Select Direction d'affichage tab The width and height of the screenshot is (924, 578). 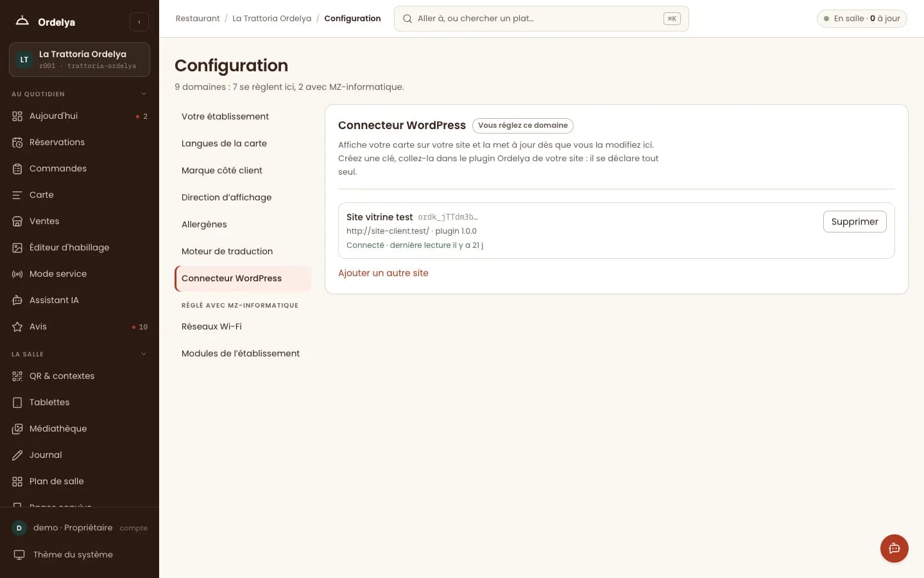243,197
